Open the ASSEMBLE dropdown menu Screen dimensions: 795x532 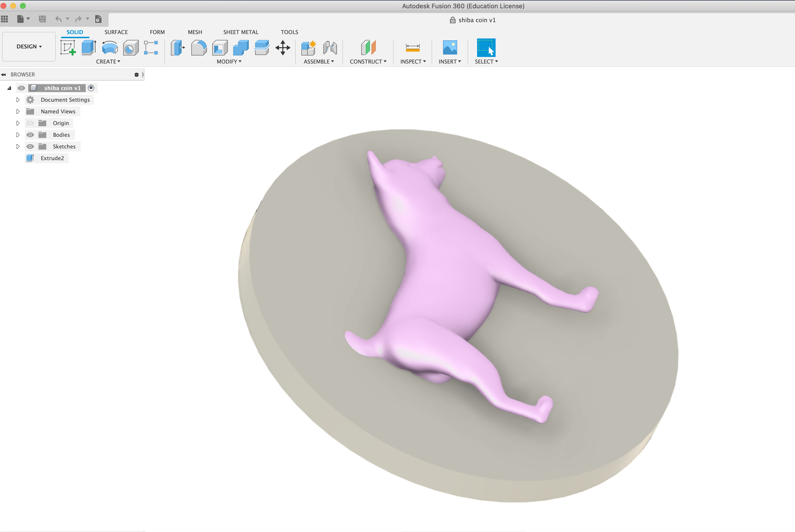[x=319, y=61]
